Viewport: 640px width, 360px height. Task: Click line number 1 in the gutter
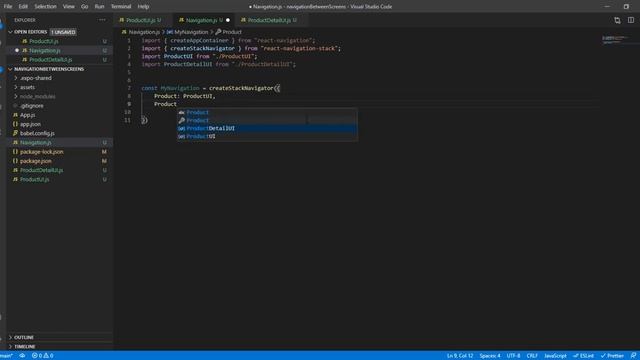point(129,40)
